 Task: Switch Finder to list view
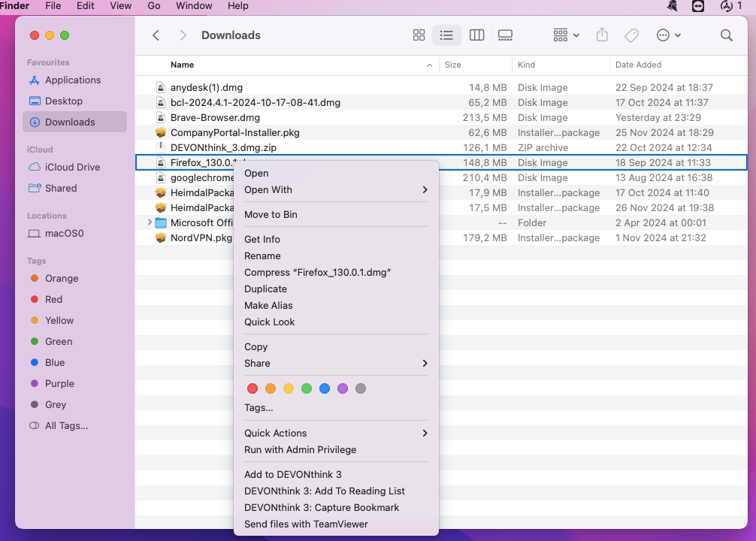point(446,35)
